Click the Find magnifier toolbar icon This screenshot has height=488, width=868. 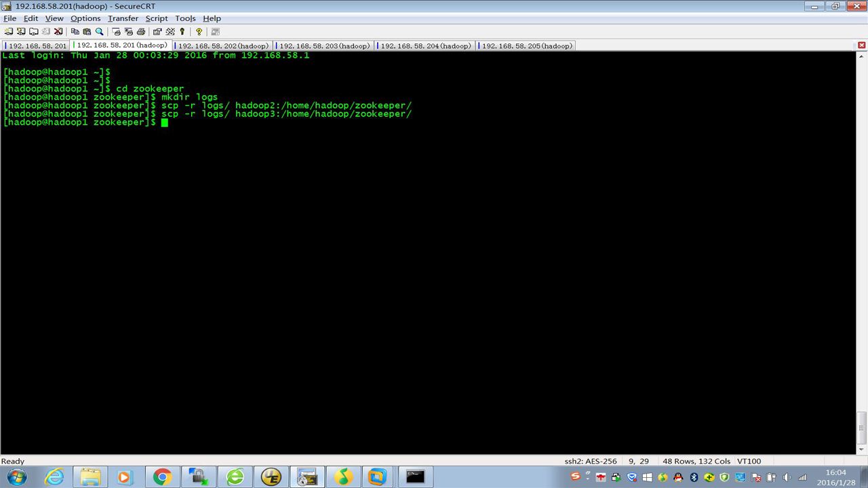100,31
